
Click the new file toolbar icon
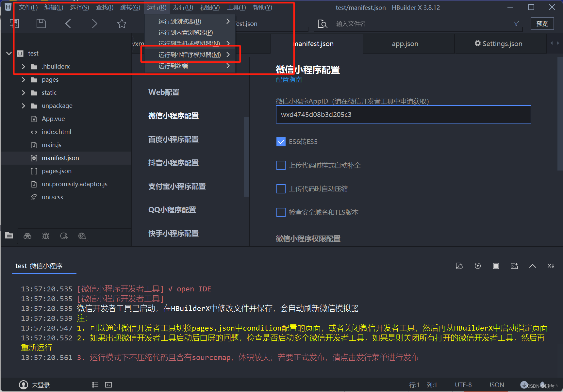tap(14, 24)
